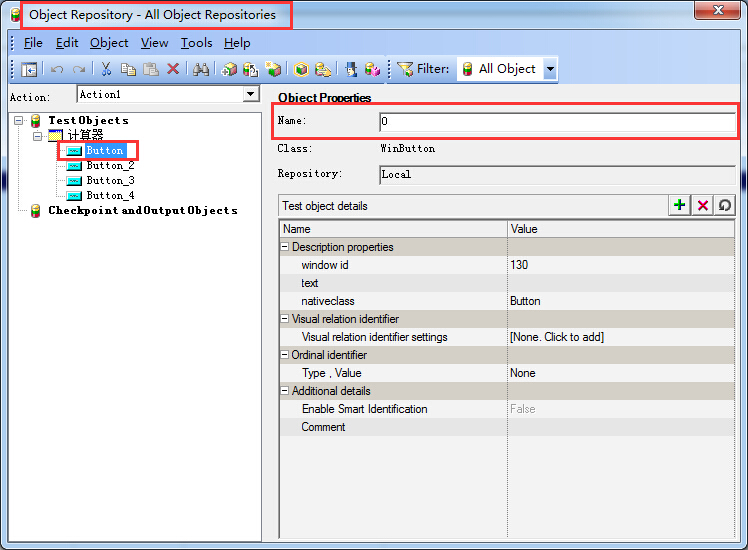Select the Button_2 tree item
Screen dimensions: 748x550
point(110,166)
